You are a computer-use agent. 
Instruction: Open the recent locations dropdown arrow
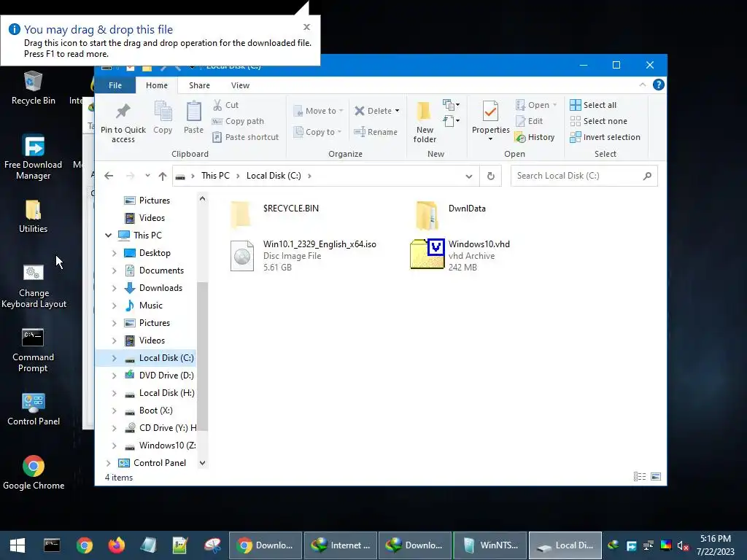tap(147, 176)
